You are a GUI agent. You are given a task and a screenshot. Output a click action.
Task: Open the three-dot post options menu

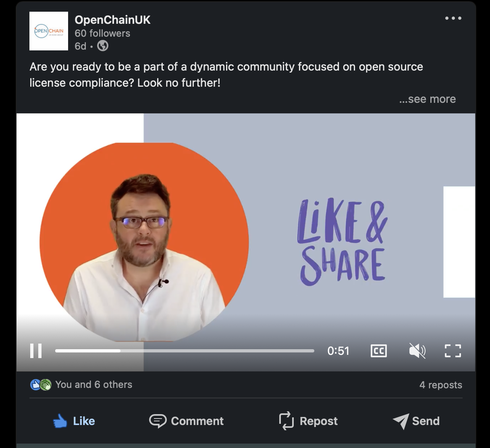coord(453,18)
